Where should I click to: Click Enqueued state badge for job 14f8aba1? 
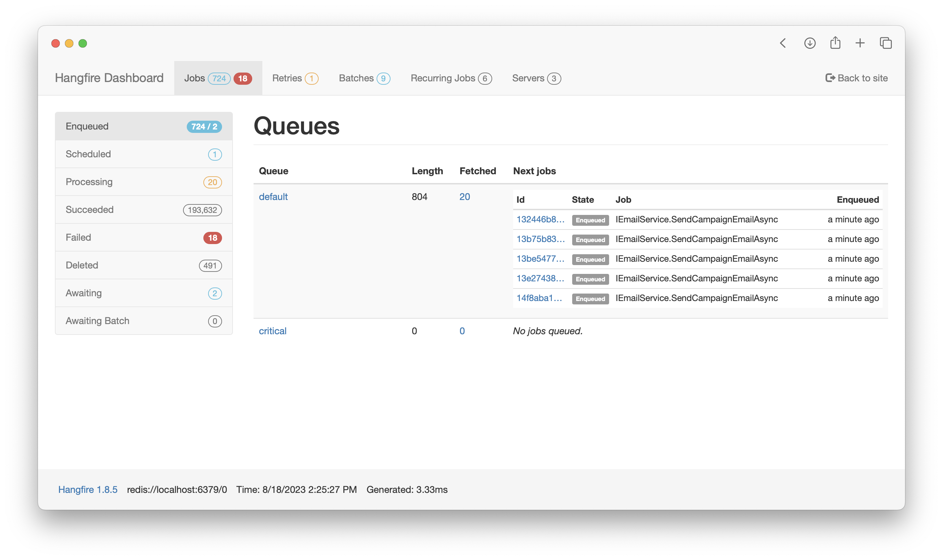[x=590, y=299]
